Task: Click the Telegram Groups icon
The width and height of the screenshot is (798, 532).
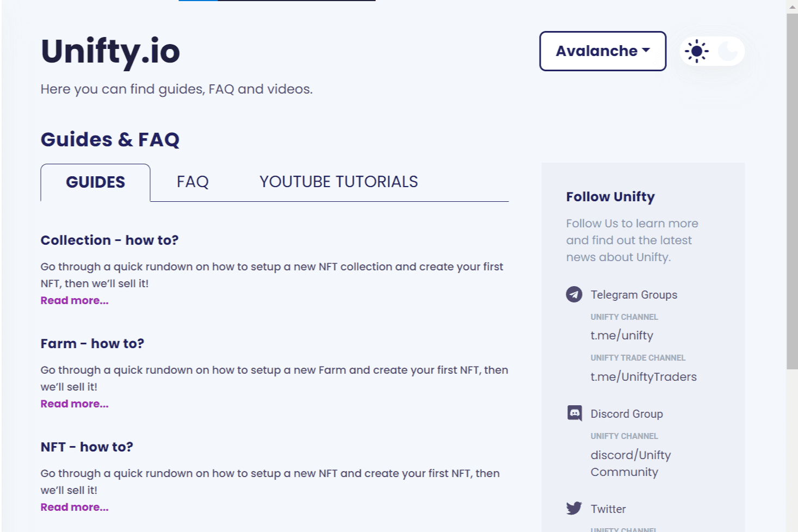Action: click(x=574, y=295)
